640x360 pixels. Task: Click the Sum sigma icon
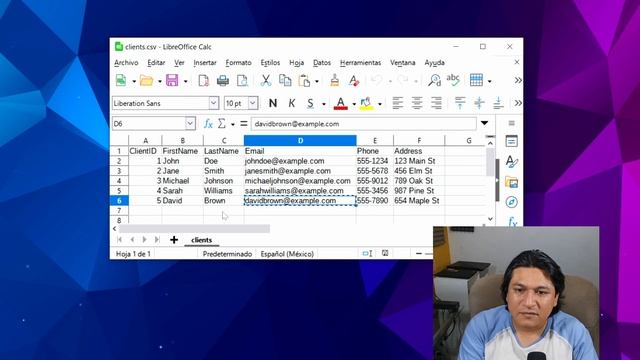click(222, 124)
